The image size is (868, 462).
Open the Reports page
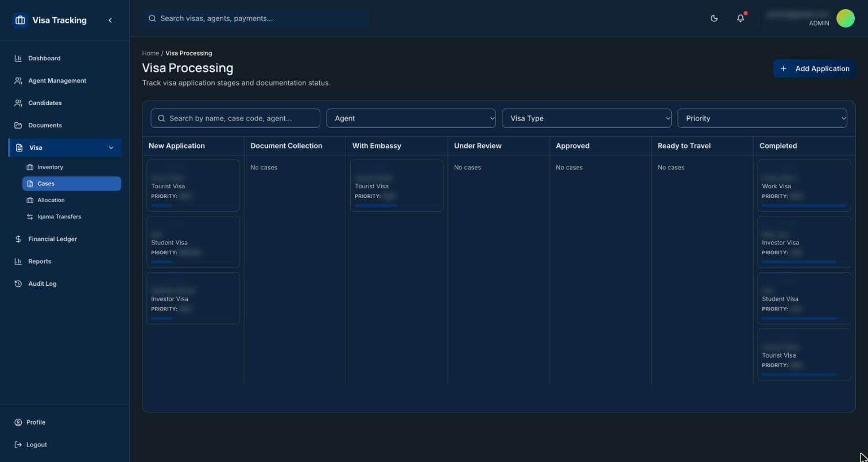pyautogui.click(x=65, y=262)
